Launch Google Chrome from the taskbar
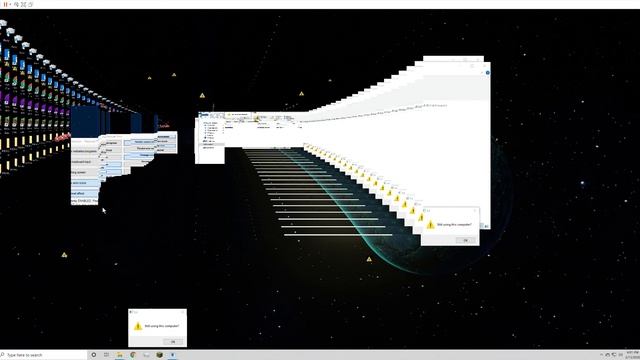 coord(133,355)
